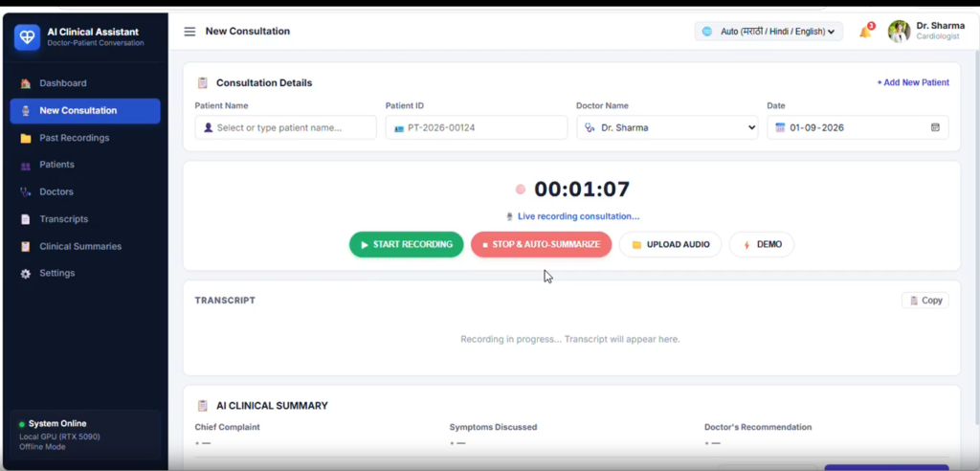Click the Settings gear icon
Image resolution: width=980 pixels, height=471 pixels.
click(26, 274)
